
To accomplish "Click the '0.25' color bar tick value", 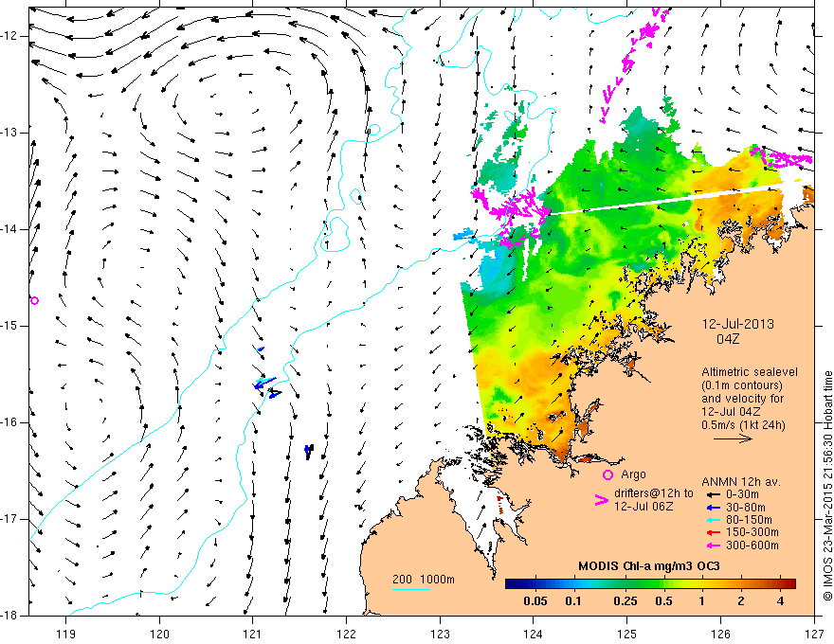I will coord(625,601).
